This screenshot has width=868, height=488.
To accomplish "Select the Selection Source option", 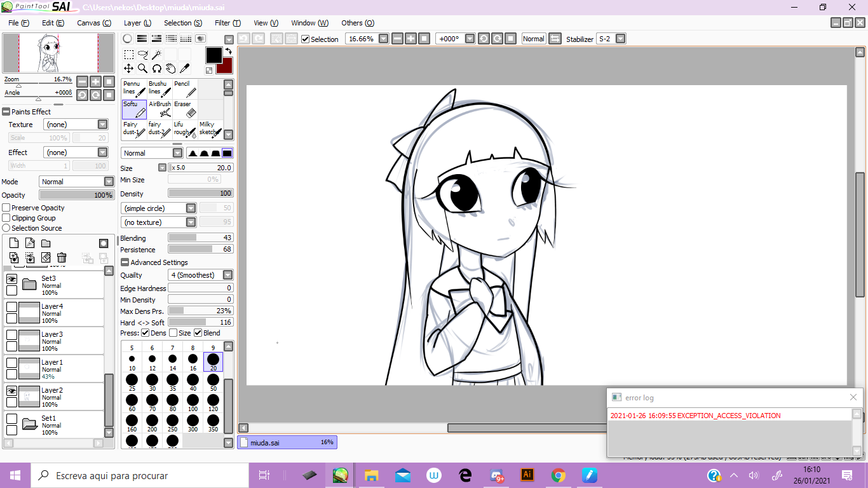I will (x=6, y=228).
